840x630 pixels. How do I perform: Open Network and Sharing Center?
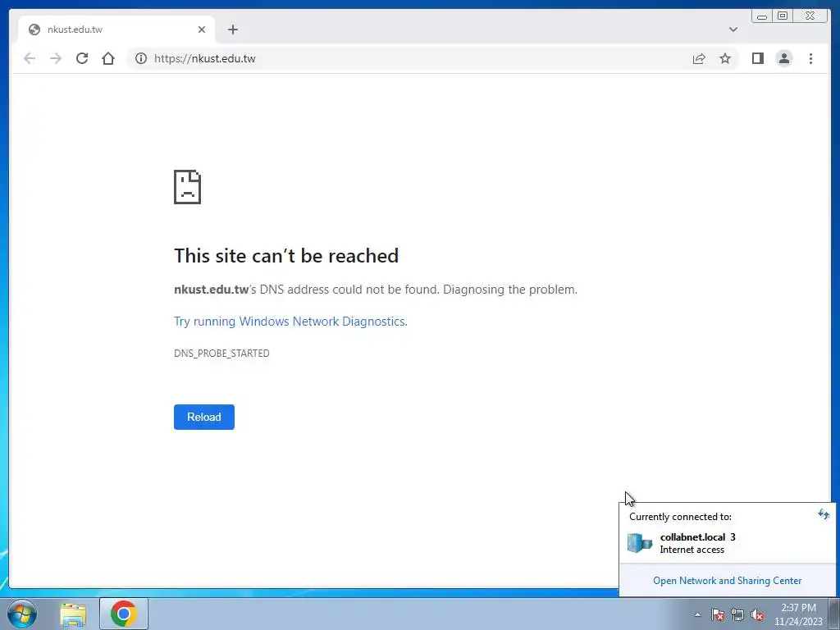point(727,581)
